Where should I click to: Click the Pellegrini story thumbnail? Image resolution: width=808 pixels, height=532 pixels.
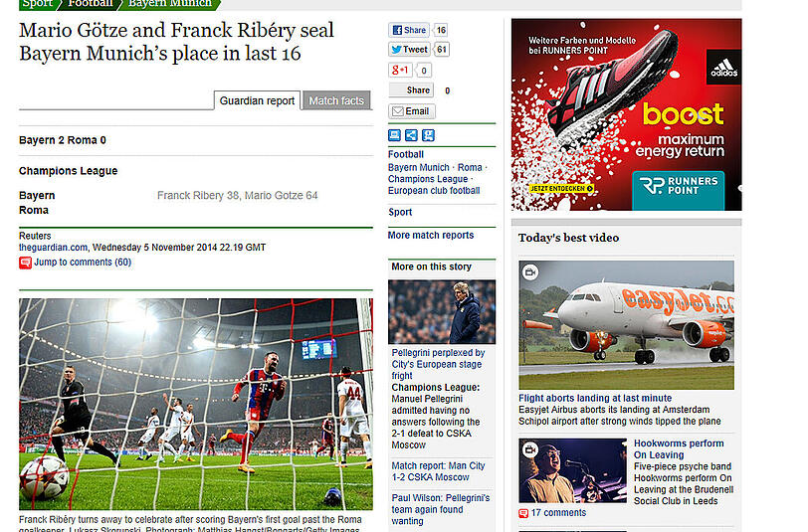point(442,312)
